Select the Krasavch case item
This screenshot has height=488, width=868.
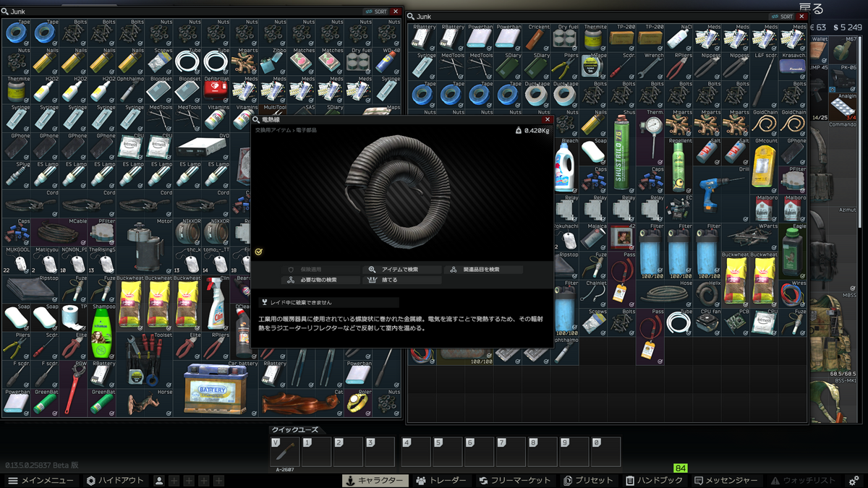pyautogui.click(x=793, y=66)
